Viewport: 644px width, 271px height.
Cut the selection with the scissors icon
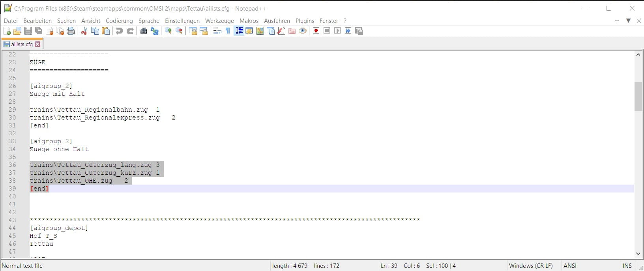[84, 31]
